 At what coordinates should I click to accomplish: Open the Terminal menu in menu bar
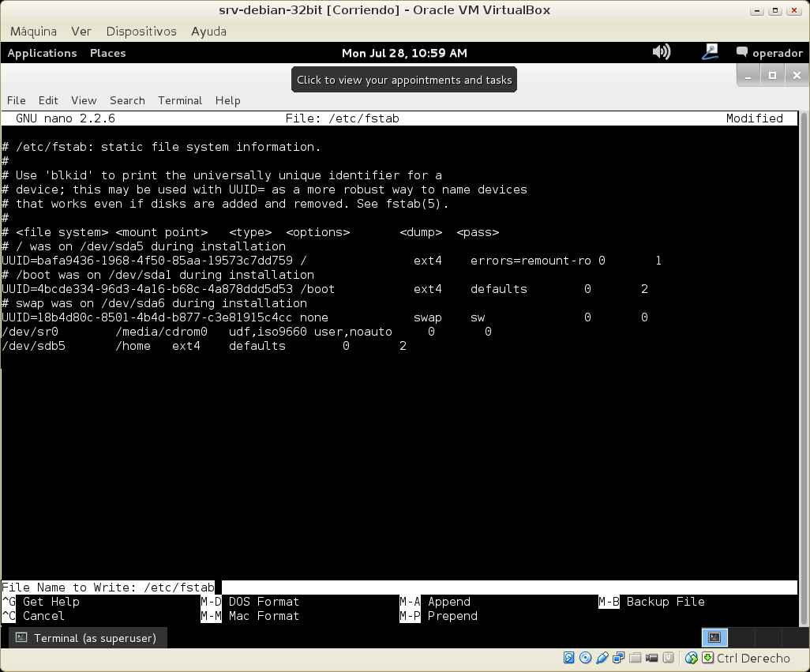(180, 100)
